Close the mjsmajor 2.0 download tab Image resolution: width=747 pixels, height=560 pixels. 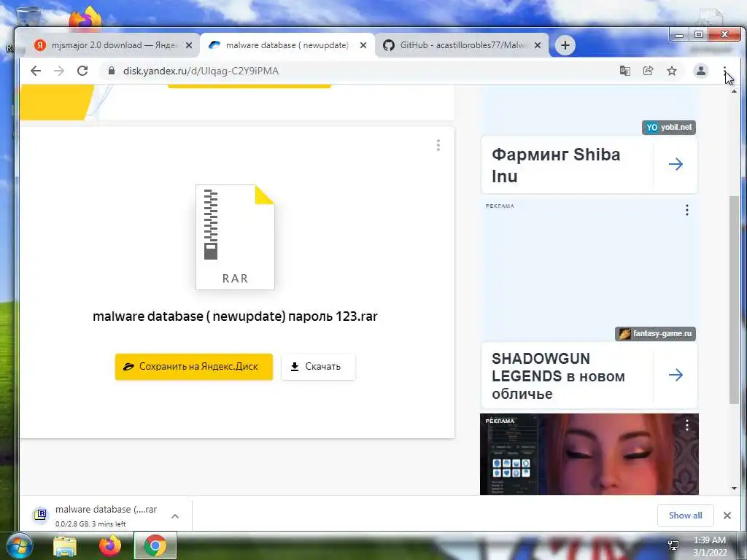(x=189, y=45)
